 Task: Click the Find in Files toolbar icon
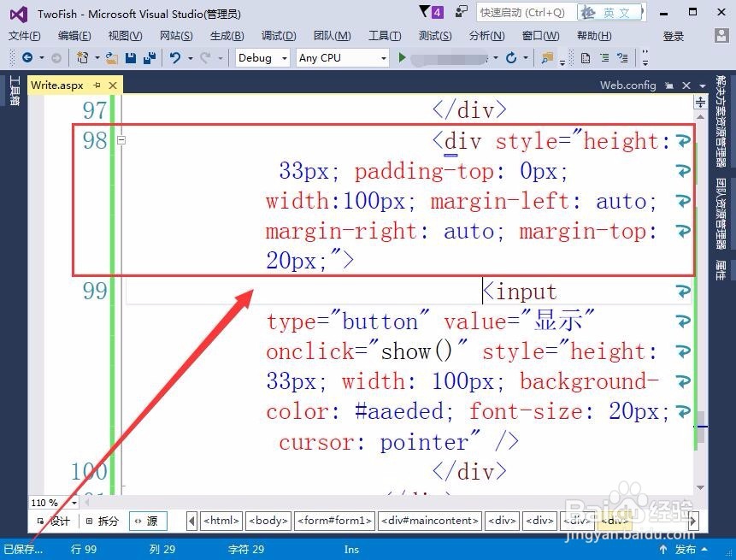click(x=547, y=58)
